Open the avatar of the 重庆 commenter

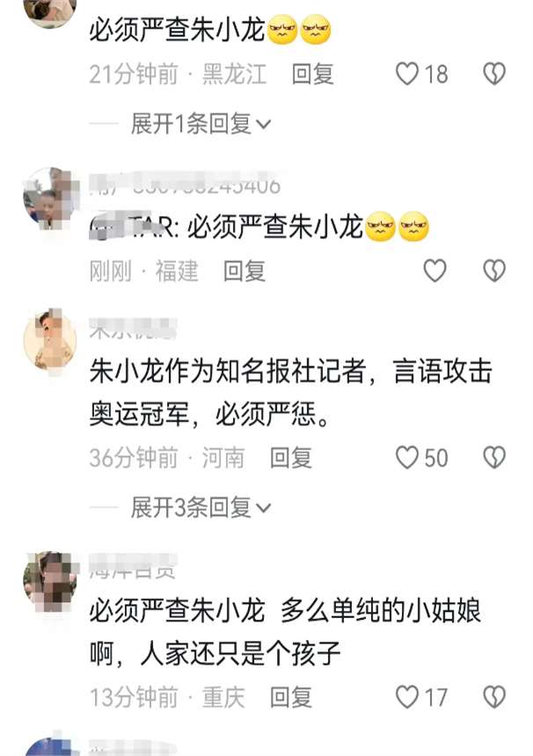click(50, 580)
